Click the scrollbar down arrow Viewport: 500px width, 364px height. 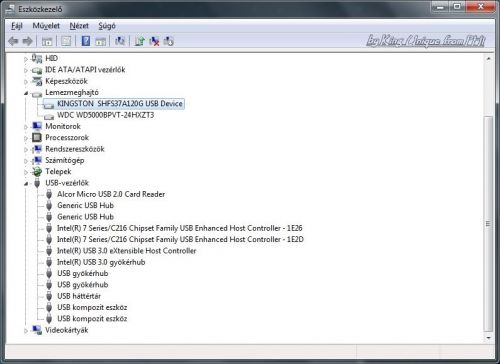[488, 338]
